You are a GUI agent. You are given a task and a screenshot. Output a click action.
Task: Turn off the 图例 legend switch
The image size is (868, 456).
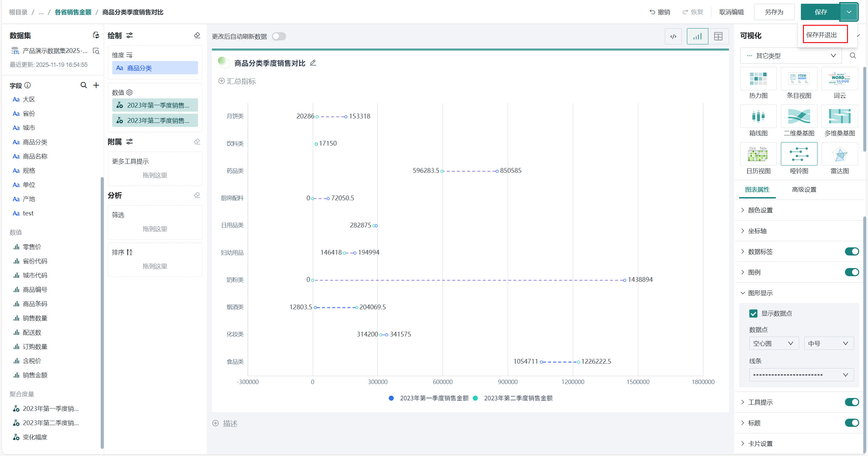(851, 272)
